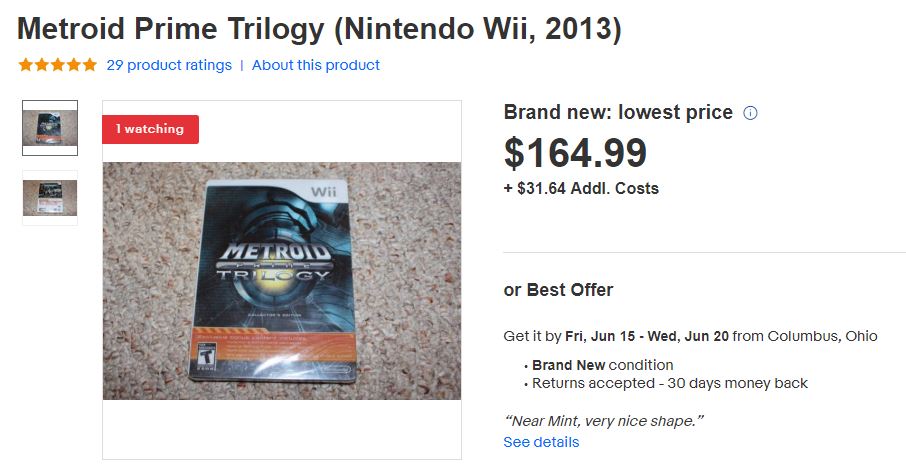This screenshot has width=906, height=469.
Task: Click the $164.99 price
Action: click(x=575, y=153)
